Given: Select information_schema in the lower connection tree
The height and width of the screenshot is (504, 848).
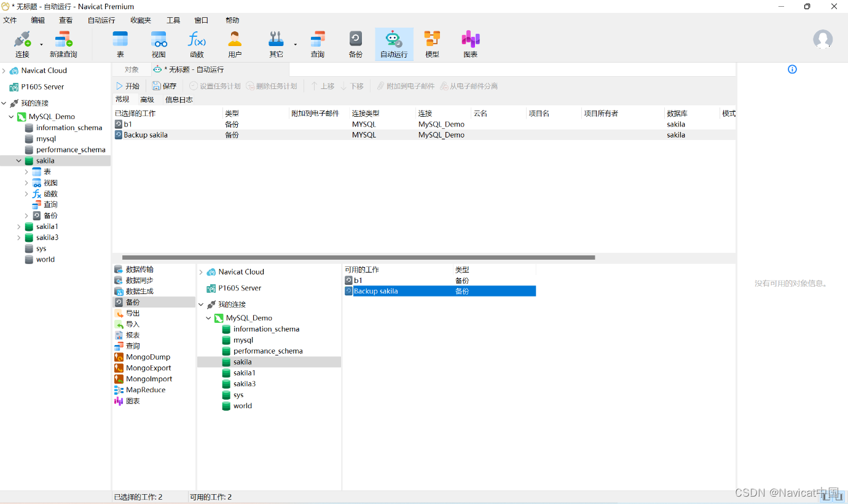Looking at the screenshot, I should pyautogui.click(x=261, y=329).
